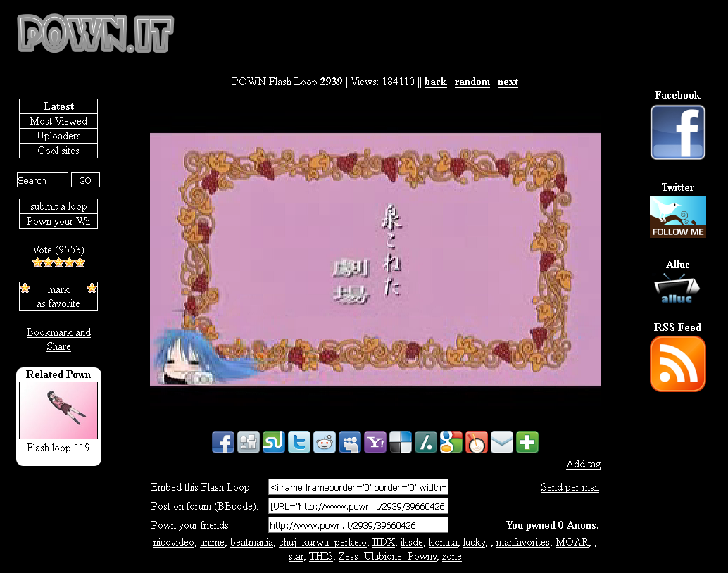This screenshot has width=728, height=573.
Task: Share via the Slashdot icon
Action: click(x=426, y=442)
